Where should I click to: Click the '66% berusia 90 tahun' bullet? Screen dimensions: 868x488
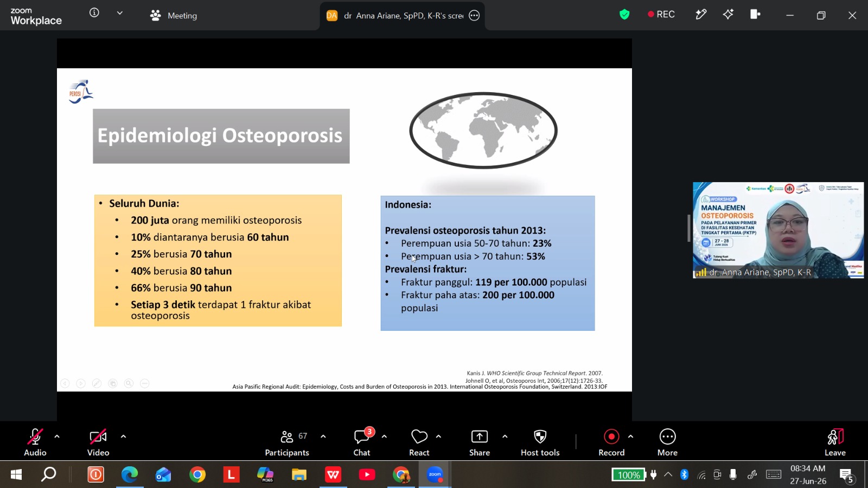coord(181,288)
